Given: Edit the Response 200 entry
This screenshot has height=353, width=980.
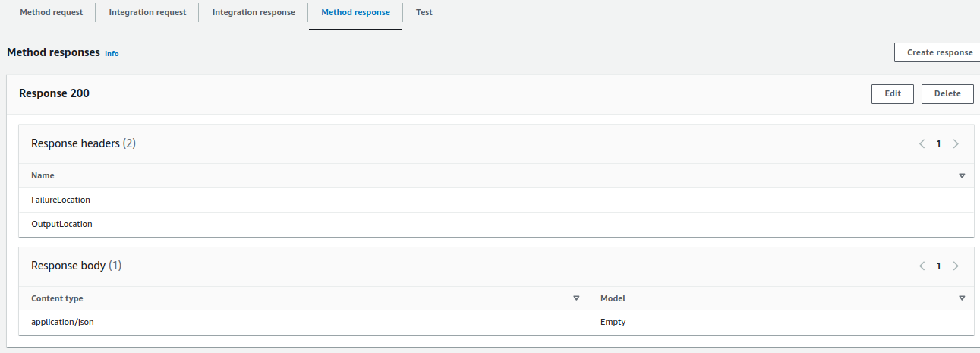Looking at the screenshot, I should [892, 93].
